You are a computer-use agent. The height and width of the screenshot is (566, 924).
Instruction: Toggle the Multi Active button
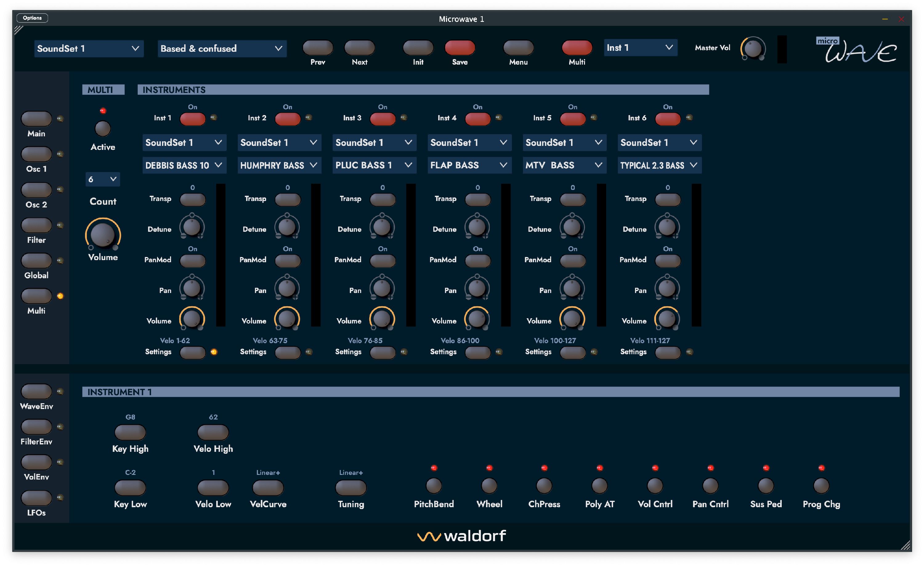point(103,129)
